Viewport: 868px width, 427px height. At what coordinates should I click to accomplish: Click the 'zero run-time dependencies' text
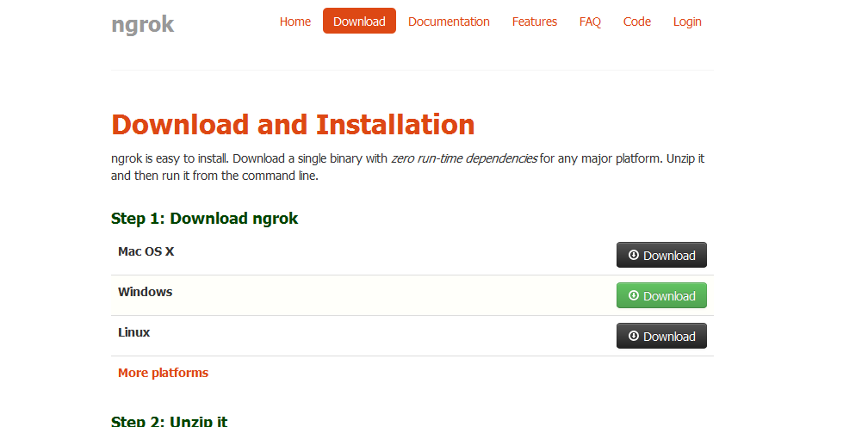coord(464,158)
